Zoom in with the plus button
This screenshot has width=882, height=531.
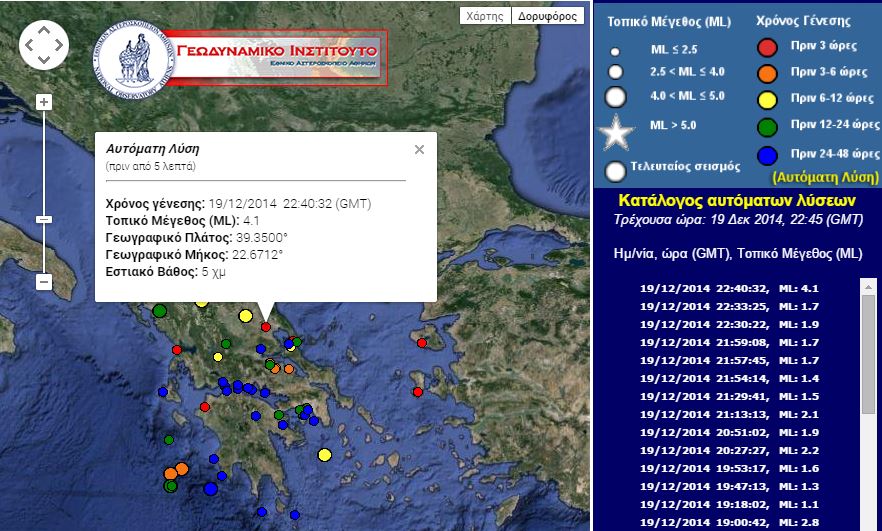pyautogui.click(x=44, y=102)
